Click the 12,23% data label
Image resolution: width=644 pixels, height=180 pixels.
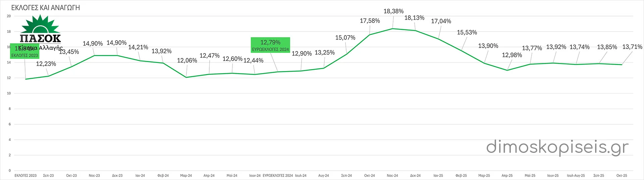click(46, 64)
